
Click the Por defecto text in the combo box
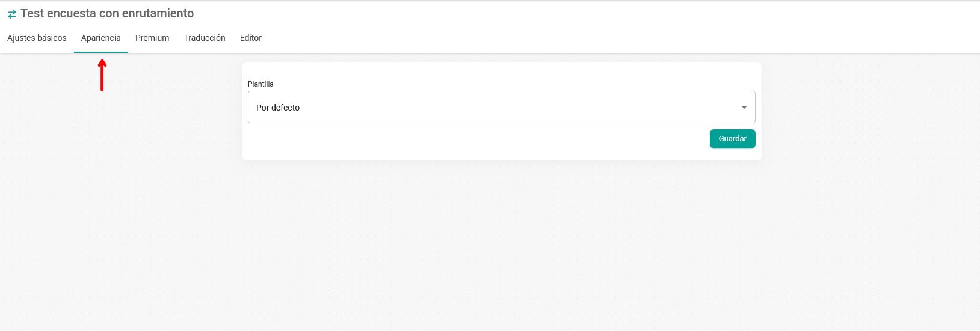[x=278, y=108]
